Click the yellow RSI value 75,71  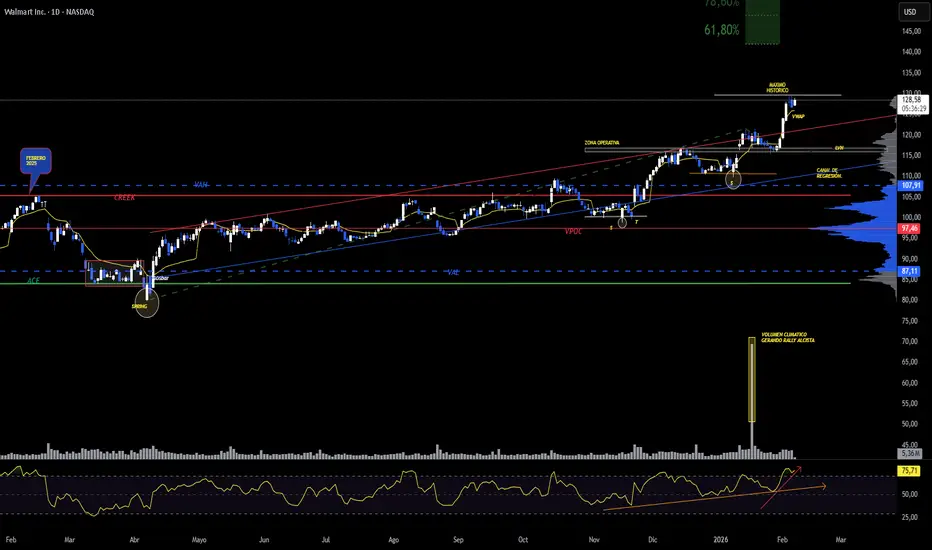[x=909, y=471]
